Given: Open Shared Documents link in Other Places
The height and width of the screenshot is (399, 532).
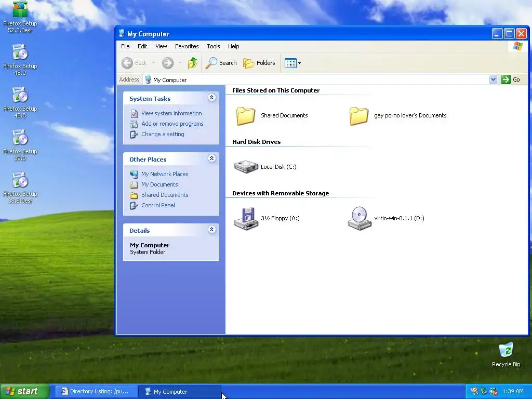Looking at the screenshot, I should tap(165, 195).
